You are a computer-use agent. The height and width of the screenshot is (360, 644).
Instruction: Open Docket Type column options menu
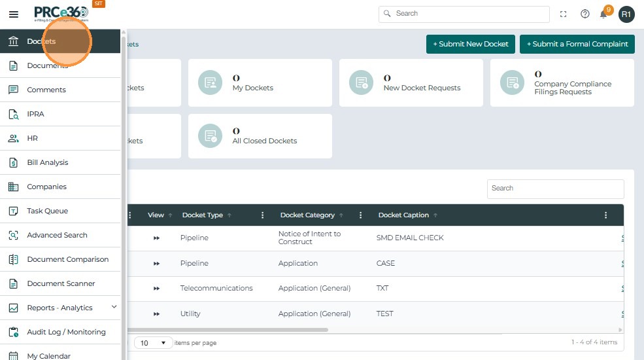[x=263, y=215]
